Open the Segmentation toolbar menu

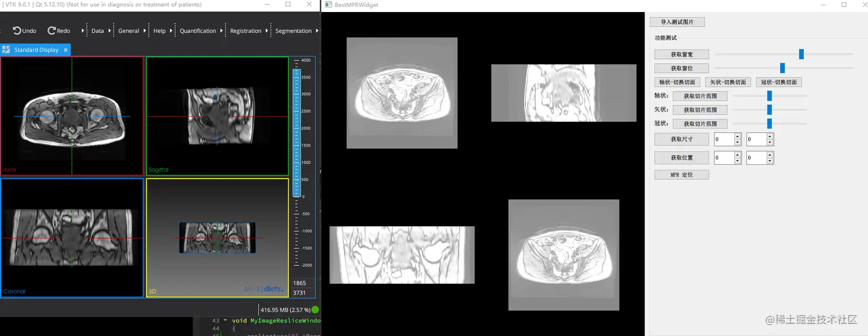click(x=293, y=31)
